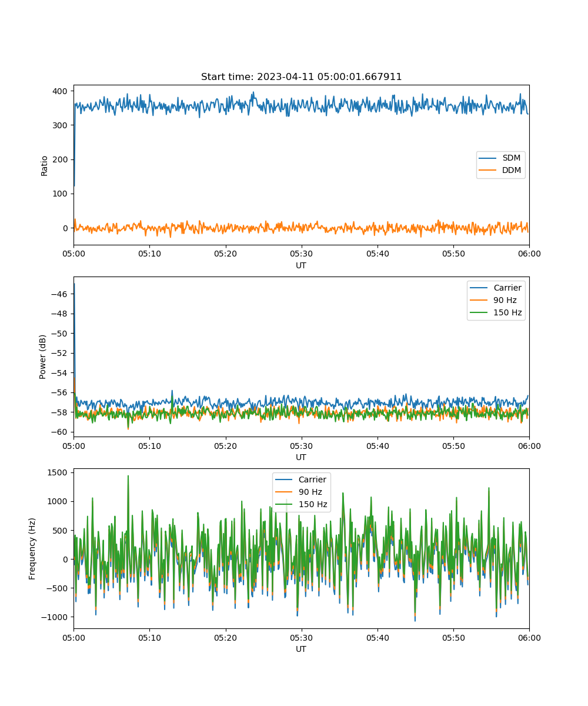
Task: Click the UT x-axis label under Ratio plot
Action: [x=301, y=265]
